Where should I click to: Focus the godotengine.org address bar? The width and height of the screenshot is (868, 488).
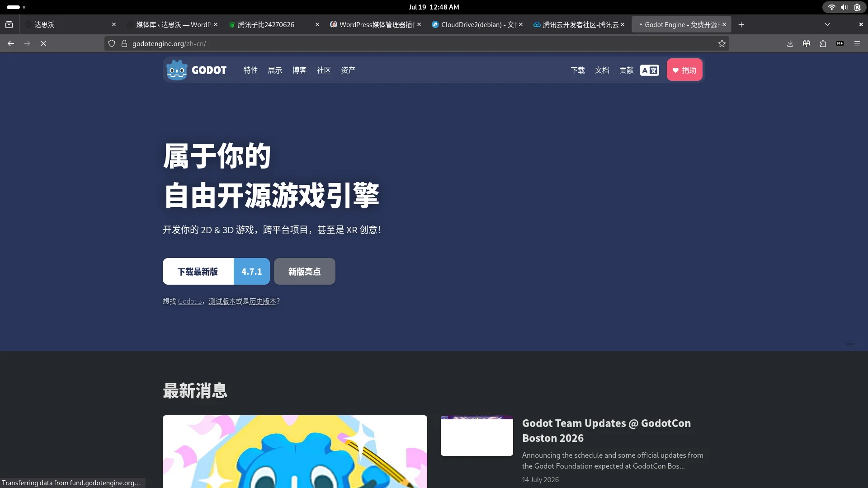pos(416,43)
